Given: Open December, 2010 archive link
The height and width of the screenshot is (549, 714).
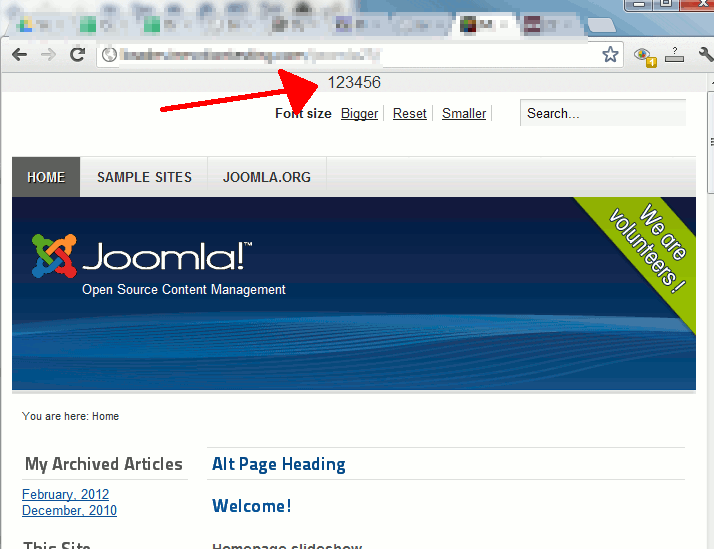Looking at the screenshot, I should click(x=69, y=510).
